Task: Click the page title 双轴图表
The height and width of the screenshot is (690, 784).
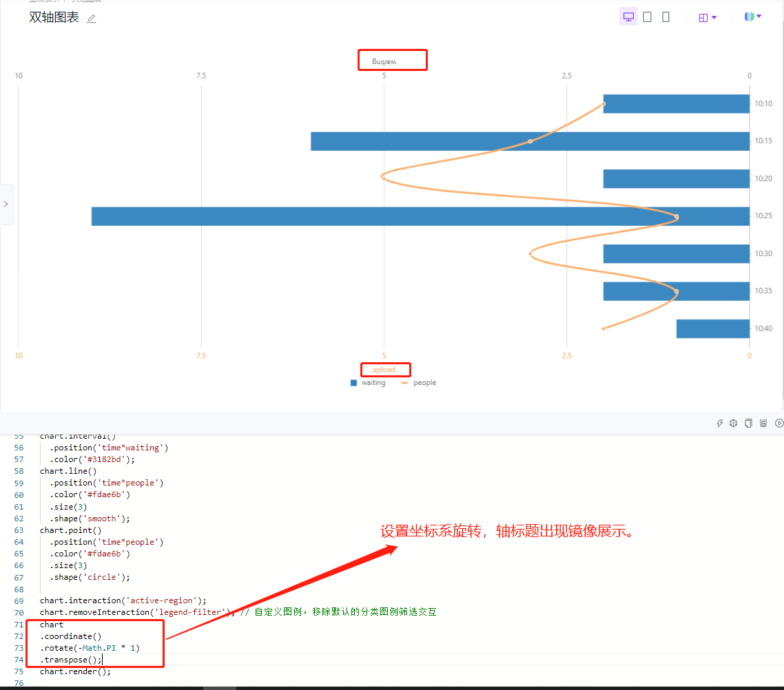Action: tap(54, 17)
